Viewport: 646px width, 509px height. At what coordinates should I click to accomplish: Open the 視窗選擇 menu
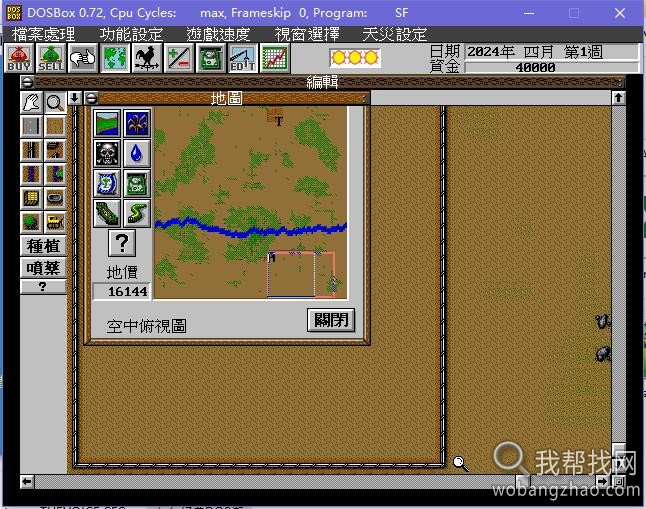coord(307,34)
